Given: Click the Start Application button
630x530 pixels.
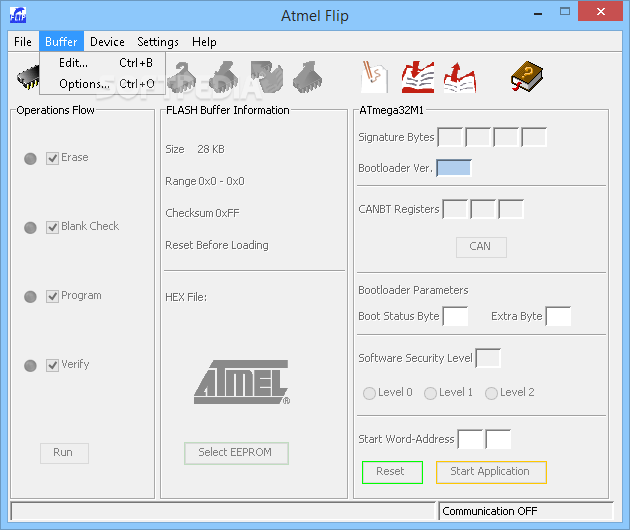Looking at the screenshot, I should coord(491,472).
